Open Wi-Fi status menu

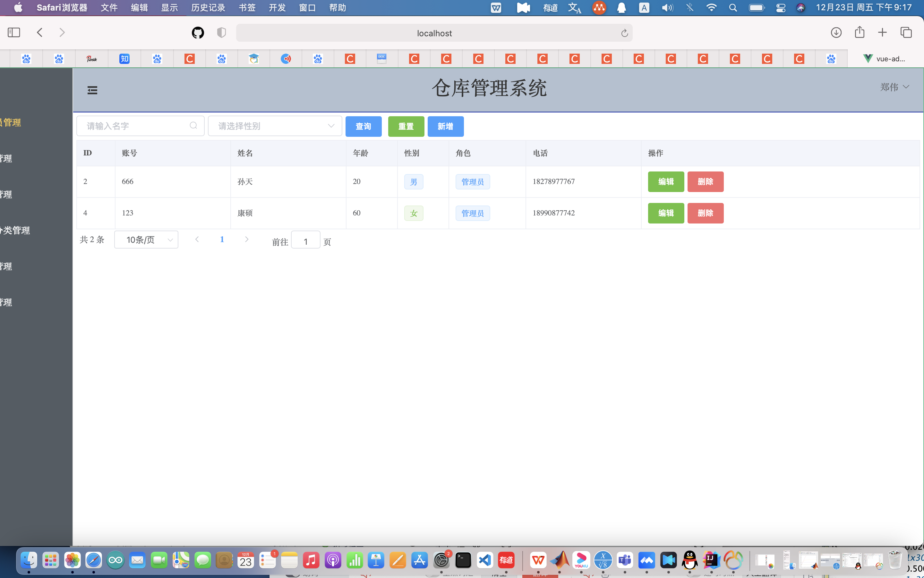coord(711,8)
